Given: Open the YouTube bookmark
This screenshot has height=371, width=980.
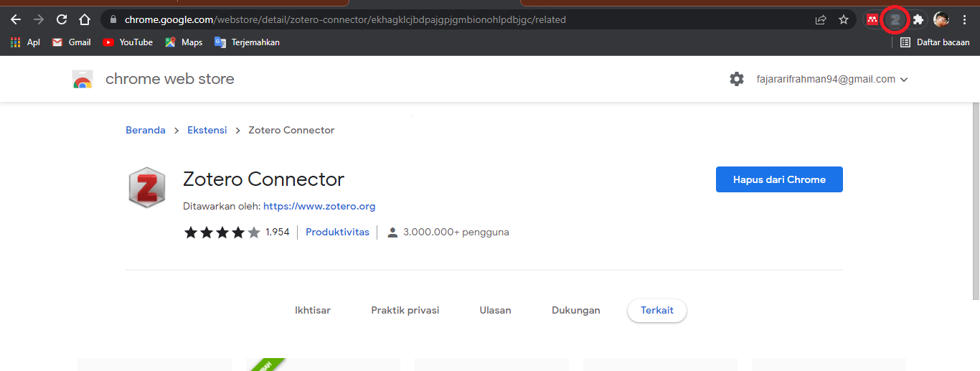Looking at the screenshot, I should (x=128, y=42).
